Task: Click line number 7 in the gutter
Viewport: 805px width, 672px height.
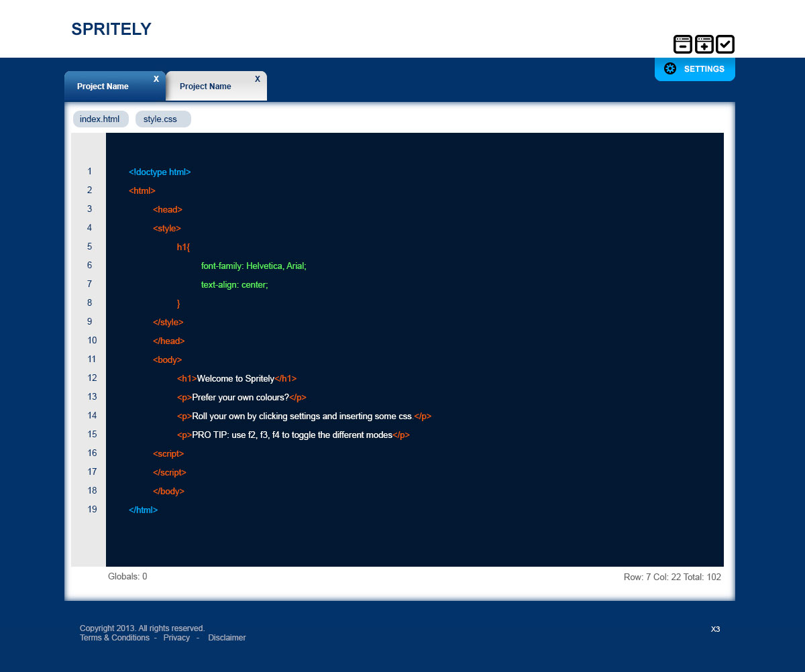Action: pos(89,284)
